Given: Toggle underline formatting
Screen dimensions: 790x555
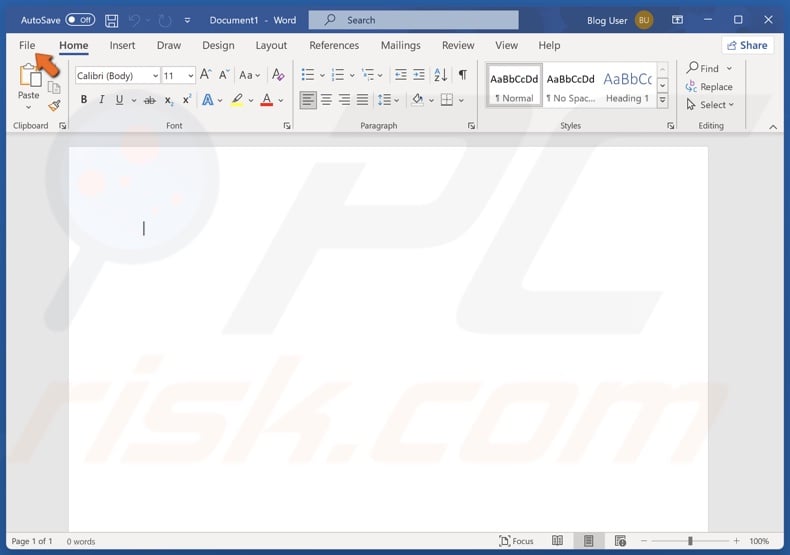Looking at the screenshot, I should click(x=119, y=100).
